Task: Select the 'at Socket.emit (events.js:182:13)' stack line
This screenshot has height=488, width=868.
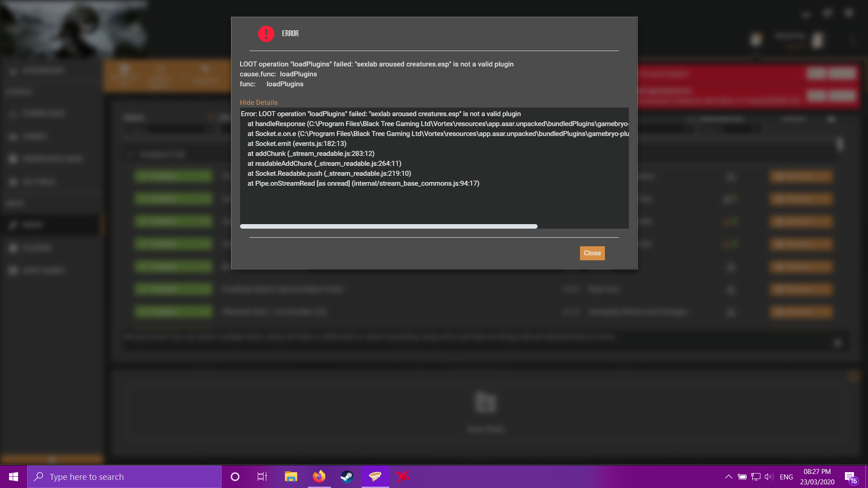Action: coord(297,144)
